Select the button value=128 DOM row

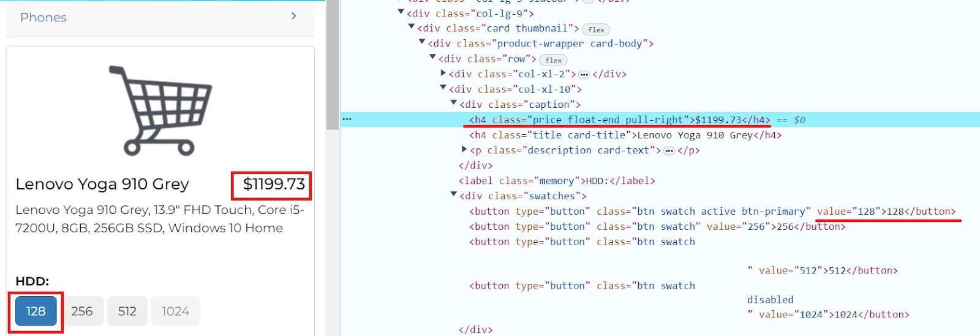[x=712, y=212]
